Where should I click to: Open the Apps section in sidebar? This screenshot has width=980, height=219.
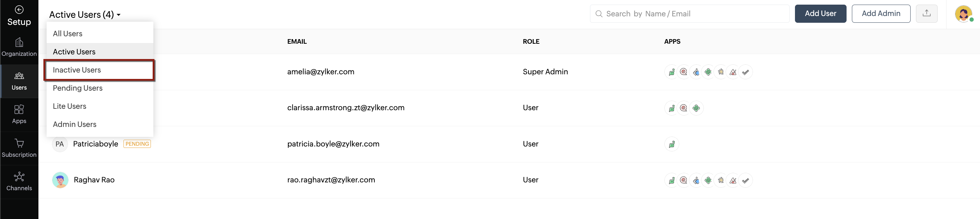click(19, 114)
